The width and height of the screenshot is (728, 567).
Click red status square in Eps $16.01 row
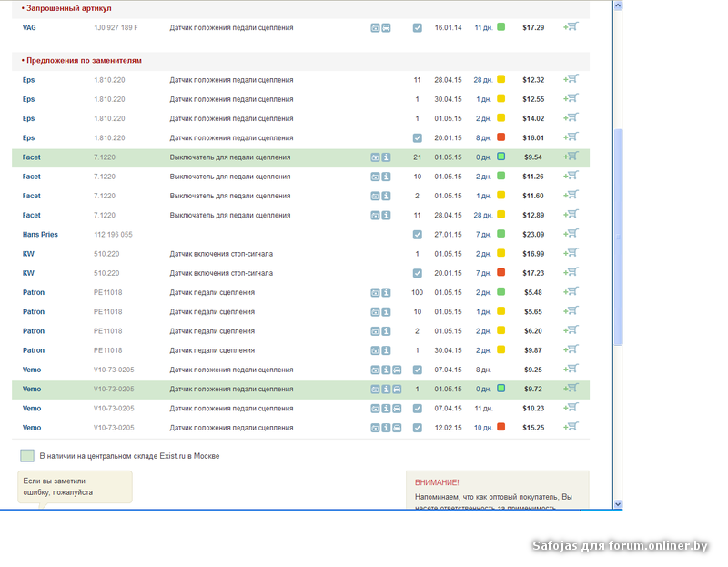click(x=500, y=137)
